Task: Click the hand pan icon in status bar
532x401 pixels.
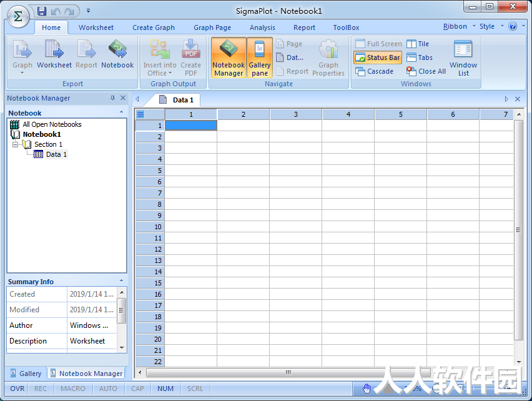Action: pyautogui.click(x=367, y=389)
